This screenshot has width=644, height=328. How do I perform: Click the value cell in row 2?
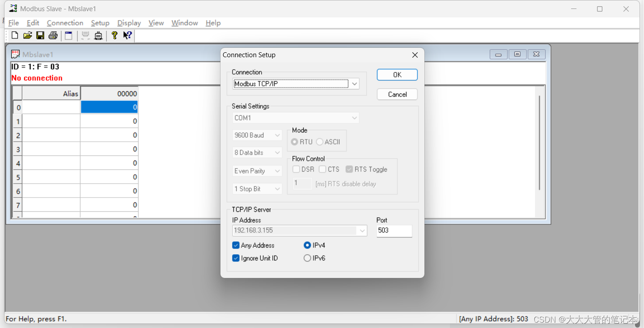[x=109, y=135]
